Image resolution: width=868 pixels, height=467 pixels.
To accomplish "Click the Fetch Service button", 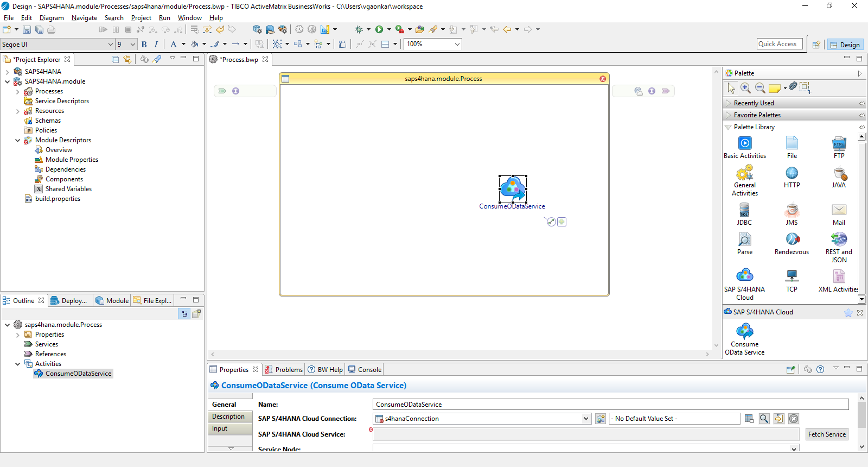I will pos(826,434).
